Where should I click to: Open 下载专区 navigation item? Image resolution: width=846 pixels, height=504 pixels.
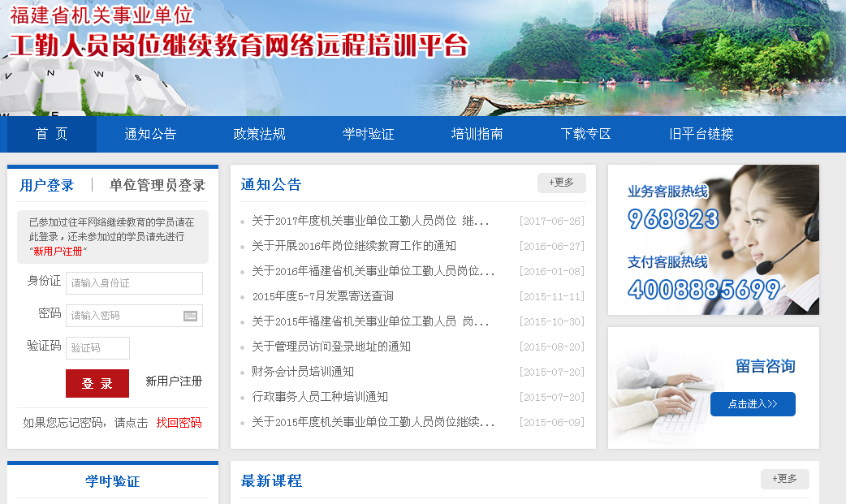[x=585, y=135]
